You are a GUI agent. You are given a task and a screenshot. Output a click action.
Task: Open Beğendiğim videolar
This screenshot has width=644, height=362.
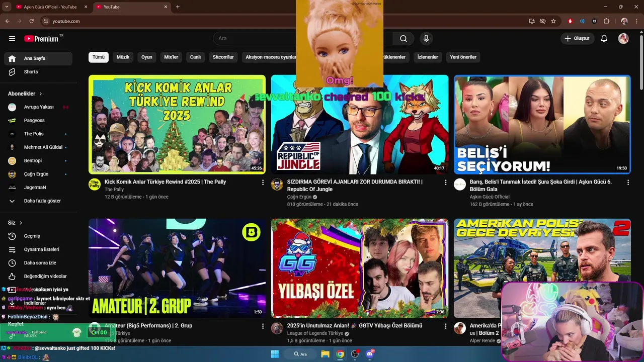click(38, 276)
